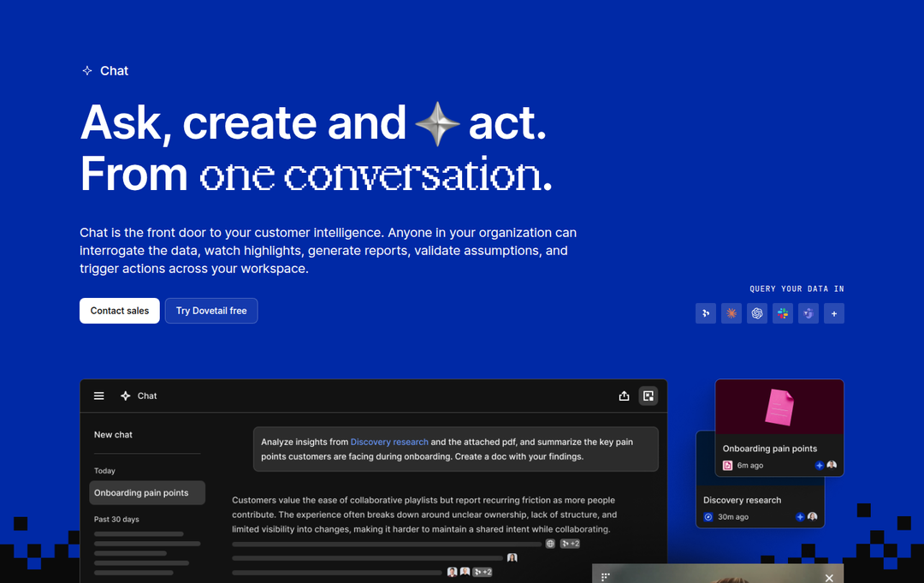Select the ChatGPT integration icon

[x=757, y=313]
